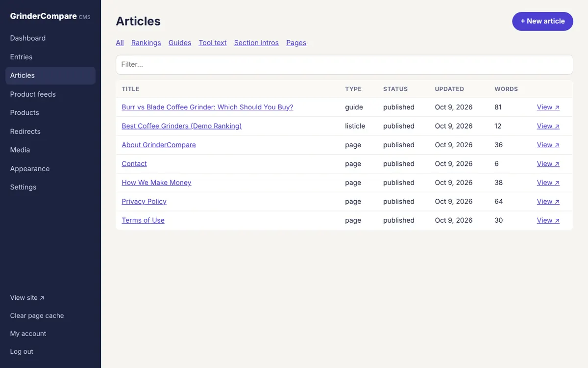Open Terms of Use article

click(143, 220)
